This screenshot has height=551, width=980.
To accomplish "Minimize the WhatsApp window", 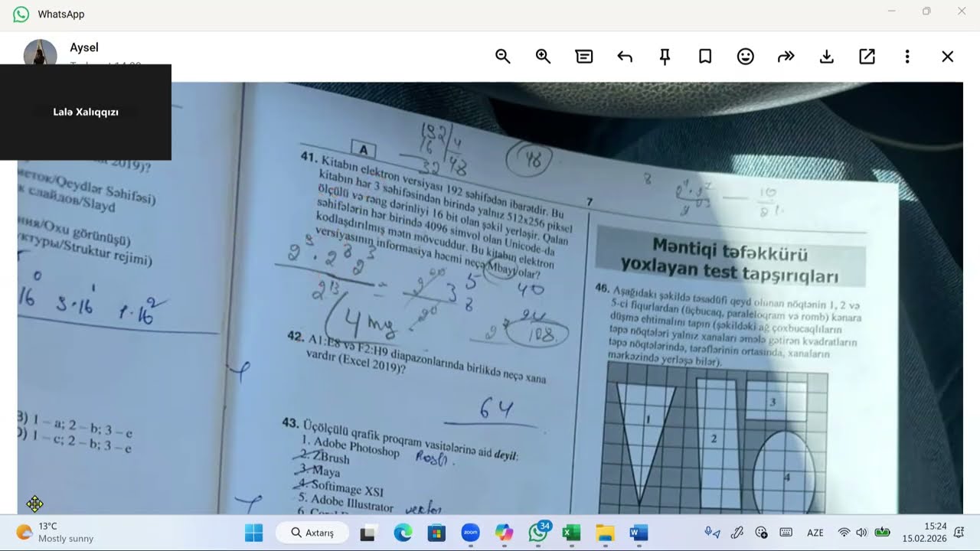I will pyautogui.click(x=891, y=11).
